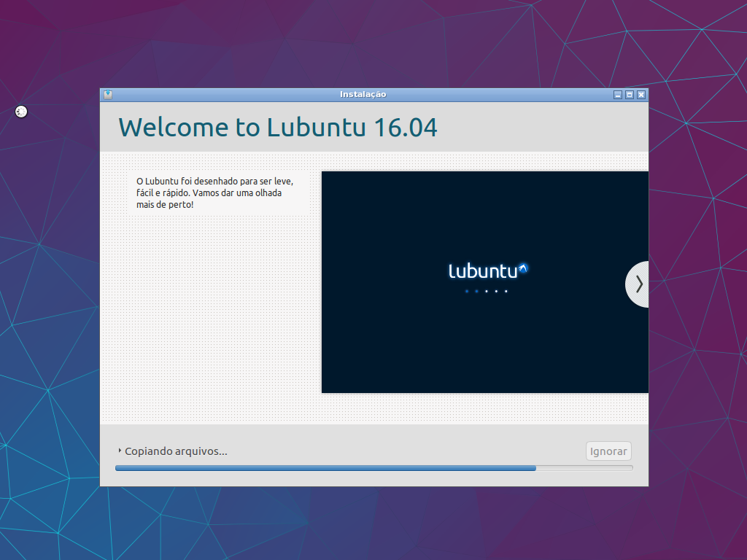Maximize the Instalação window
747x560 pixels.
[x=630, y=95]
